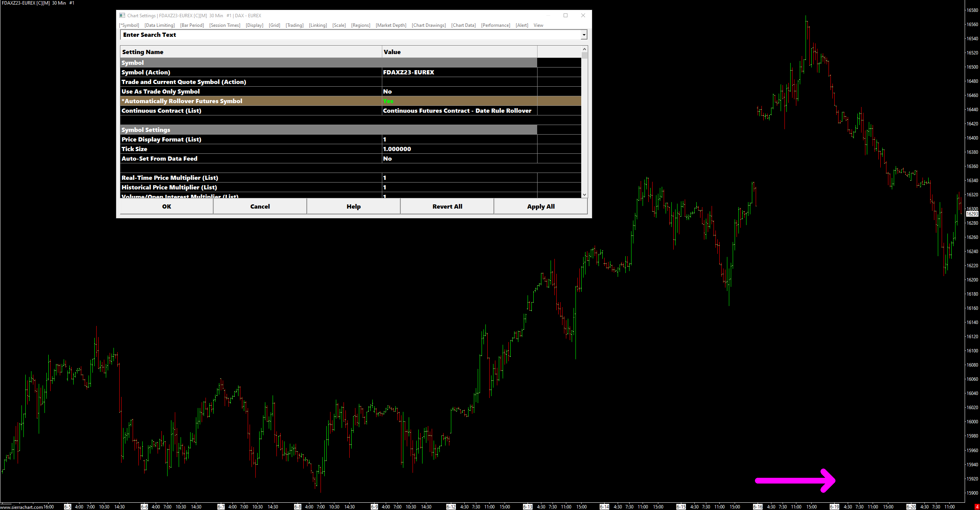Image resolution: width=980 pixels, height=510 pixels.
Task: Open the [Chart Drawings] tab
Action: pos(428,25)
